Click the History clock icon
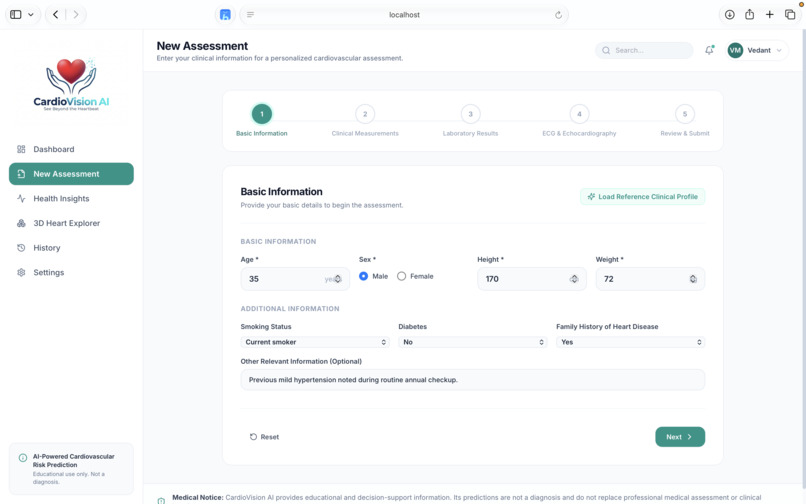 (21, 248)
